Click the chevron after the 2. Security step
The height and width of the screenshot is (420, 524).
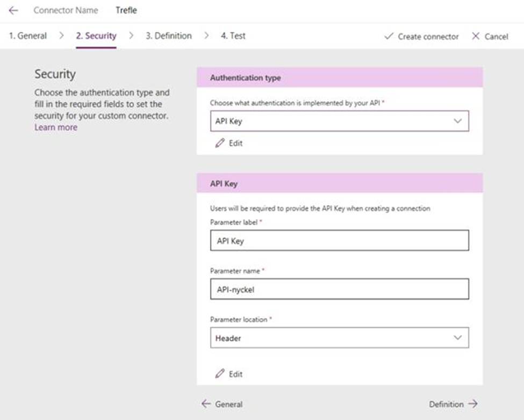[131, 36]
